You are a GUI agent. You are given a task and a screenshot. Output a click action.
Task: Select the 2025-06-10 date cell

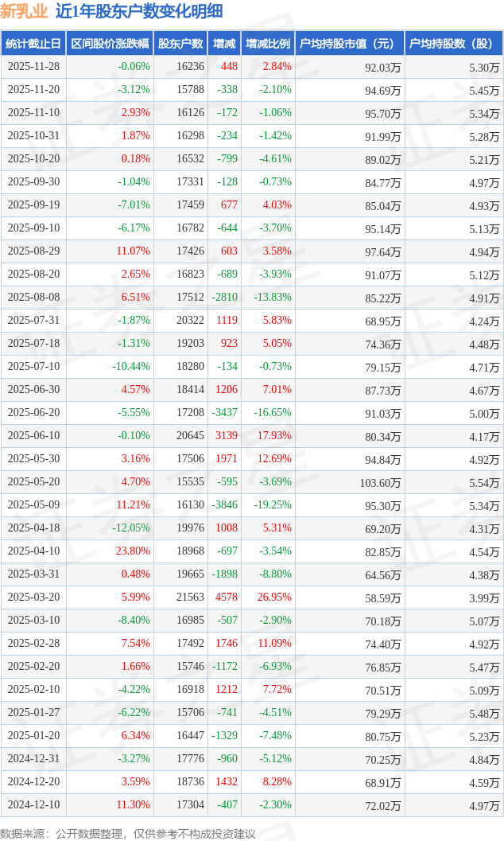[x=33, y=436]
